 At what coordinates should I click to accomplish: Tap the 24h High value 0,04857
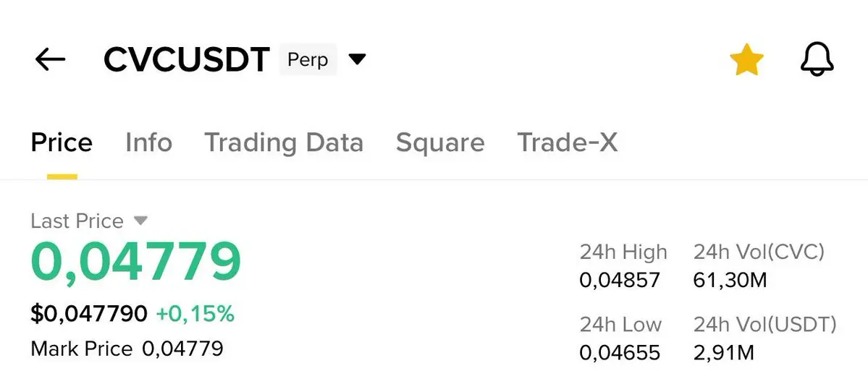620,280
